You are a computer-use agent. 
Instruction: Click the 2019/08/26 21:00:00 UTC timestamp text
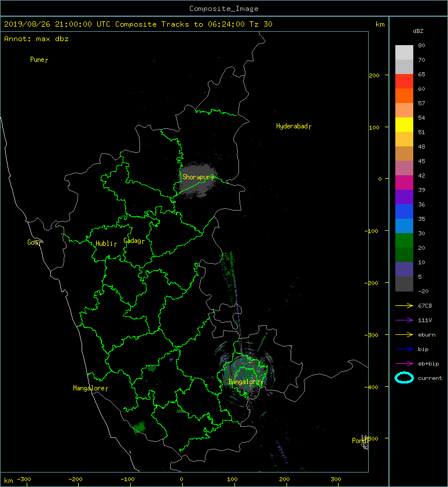pos(57,24)
